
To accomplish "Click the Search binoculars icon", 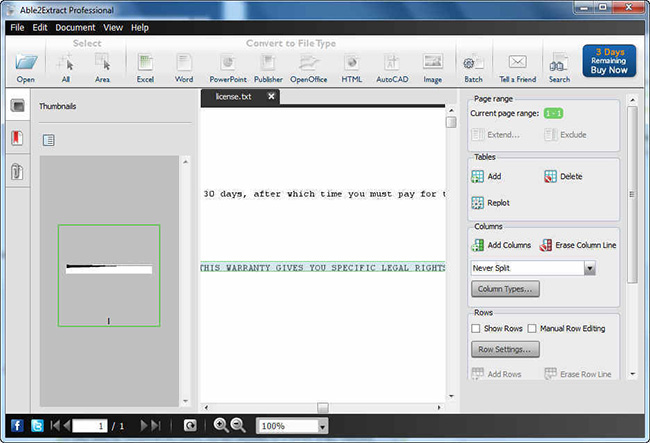I will pyautogui.click(x=559, y=62).
